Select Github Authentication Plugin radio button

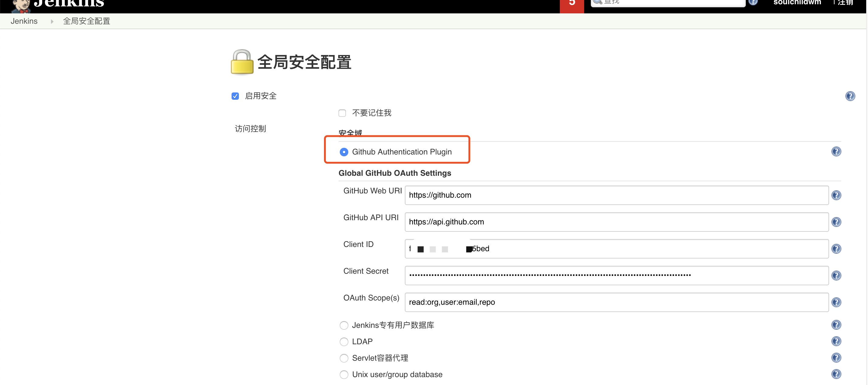click(x=344, y=152)
